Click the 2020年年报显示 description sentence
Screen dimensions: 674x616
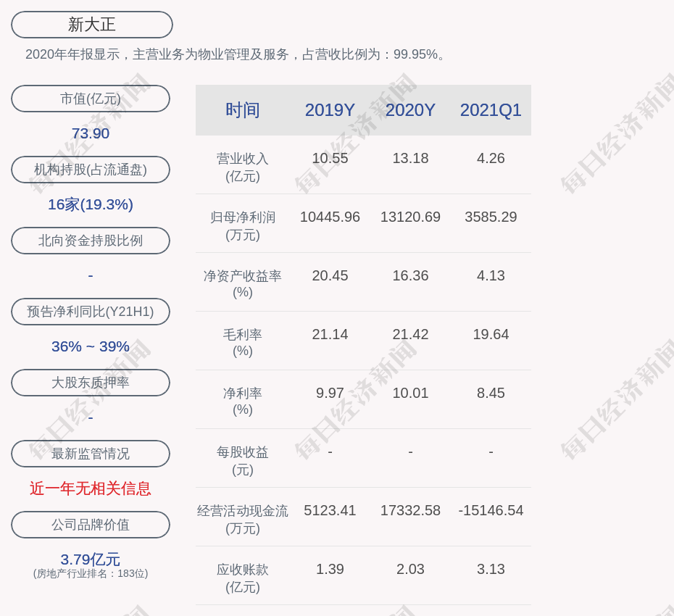tap(237, 54)
